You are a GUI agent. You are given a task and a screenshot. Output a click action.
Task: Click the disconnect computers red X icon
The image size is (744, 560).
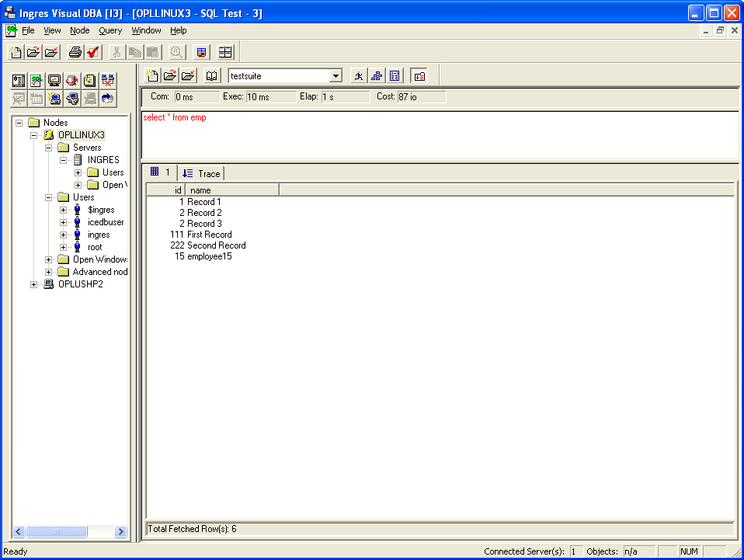[x=108, y=81]
